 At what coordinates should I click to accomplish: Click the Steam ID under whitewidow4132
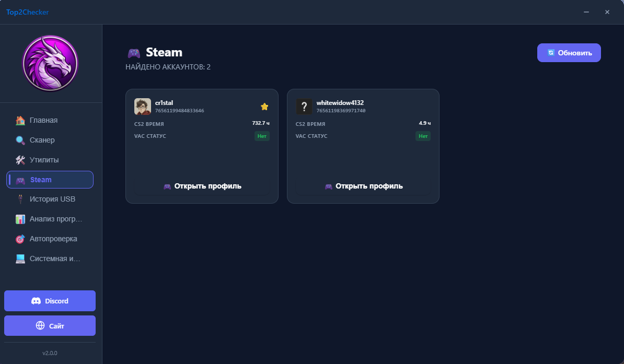tap(341, 111)
